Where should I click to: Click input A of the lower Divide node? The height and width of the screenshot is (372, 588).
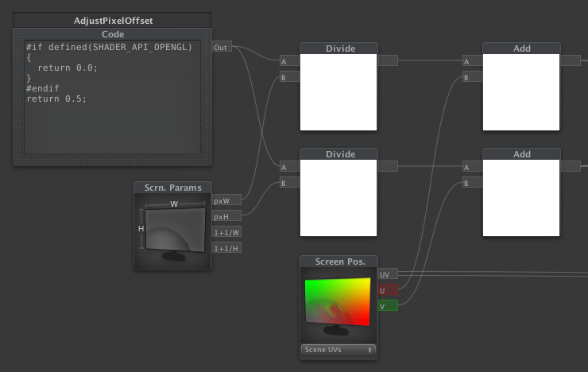[288, 167]
